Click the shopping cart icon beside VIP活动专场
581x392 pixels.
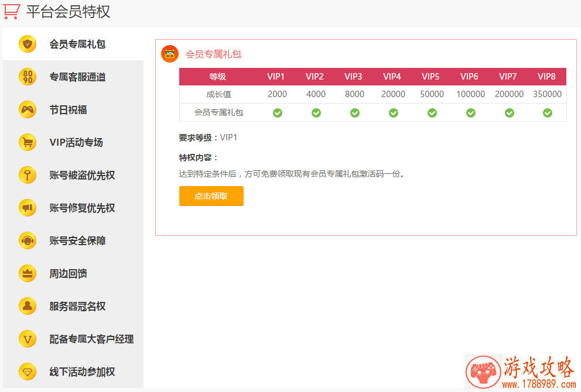tap(28, 142)
